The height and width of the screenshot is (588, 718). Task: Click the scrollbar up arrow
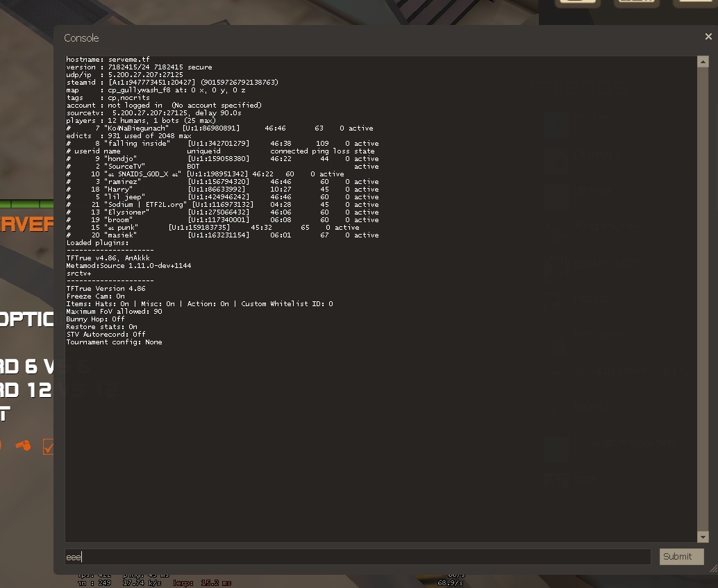703,61
